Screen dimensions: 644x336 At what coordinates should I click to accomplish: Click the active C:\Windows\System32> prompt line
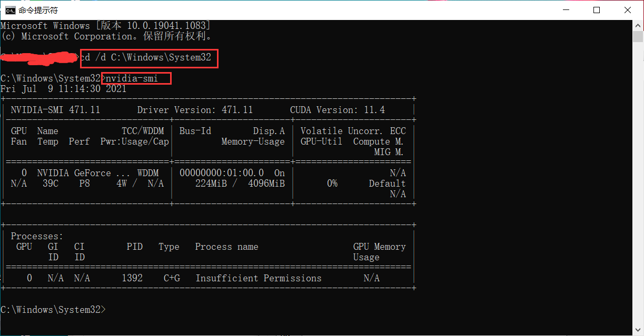point(53,309)
